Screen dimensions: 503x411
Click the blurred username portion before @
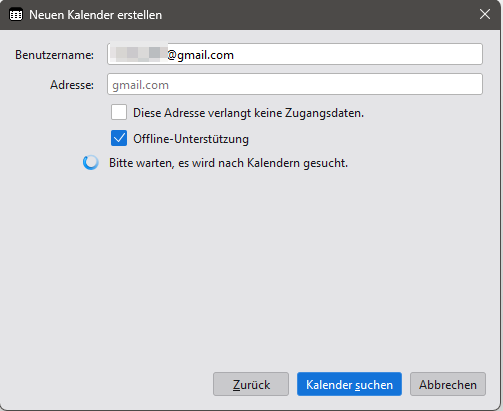pos(139,53)
